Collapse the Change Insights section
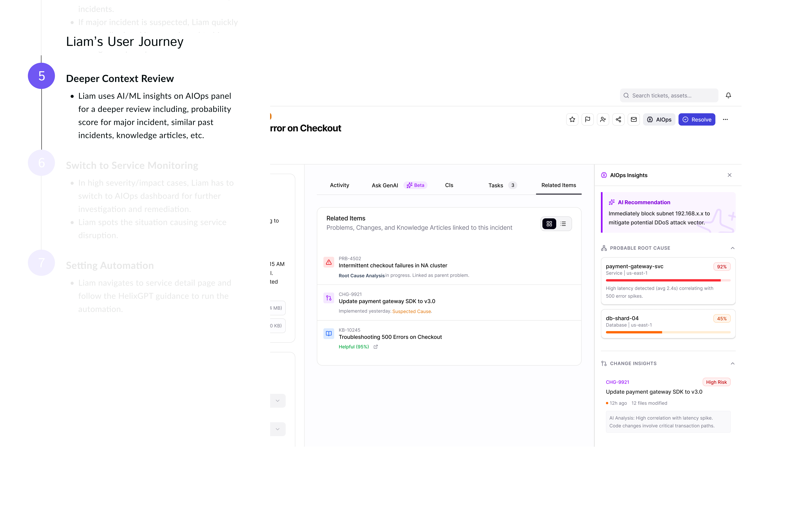This screenshot has height=532, width=787. (x=732, y=363)
